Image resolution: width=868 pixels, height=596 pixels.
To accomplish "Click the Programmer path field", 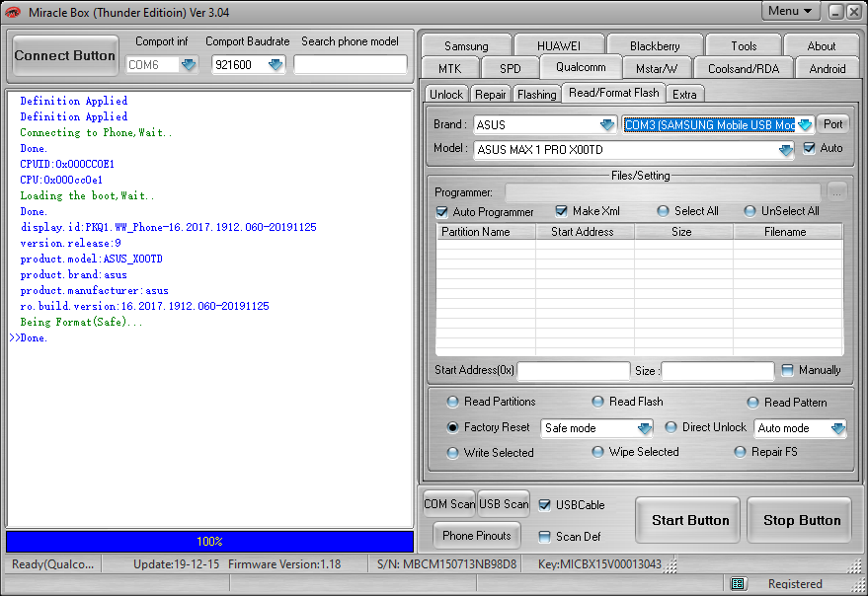I will coord(663,192).
